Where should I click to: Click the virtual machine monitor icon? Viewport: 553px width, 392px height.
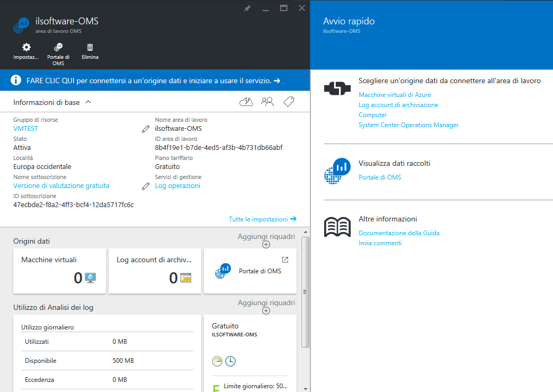(x=90, y=278)
